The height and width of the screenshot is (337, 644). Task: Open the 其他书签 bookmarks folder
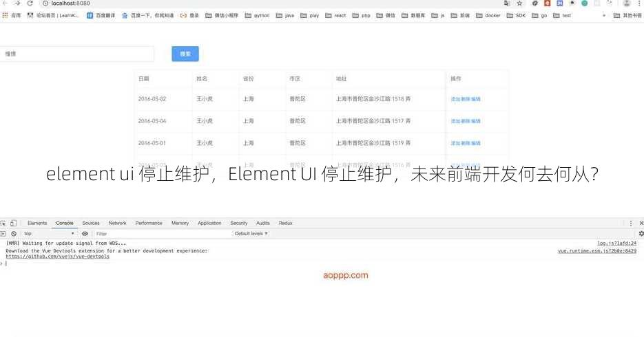coord(627,15)
